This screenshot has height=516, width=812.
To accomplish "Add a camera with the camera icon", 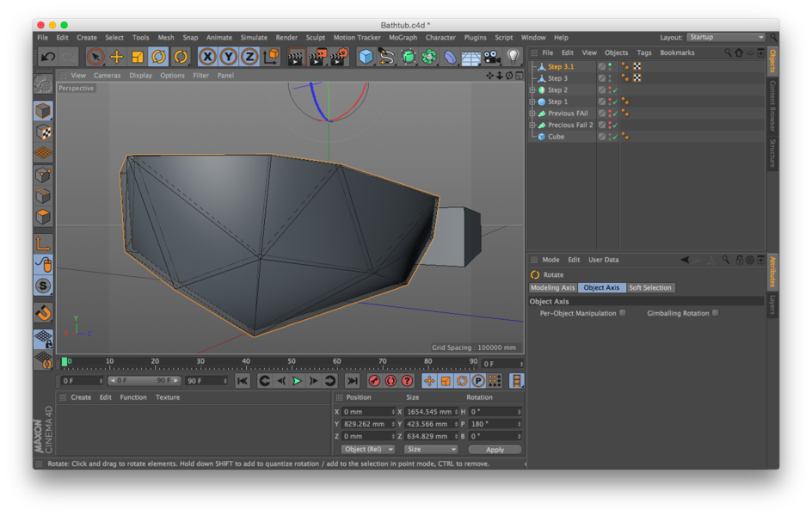I will pyautogui.click(x=491, y=57).
